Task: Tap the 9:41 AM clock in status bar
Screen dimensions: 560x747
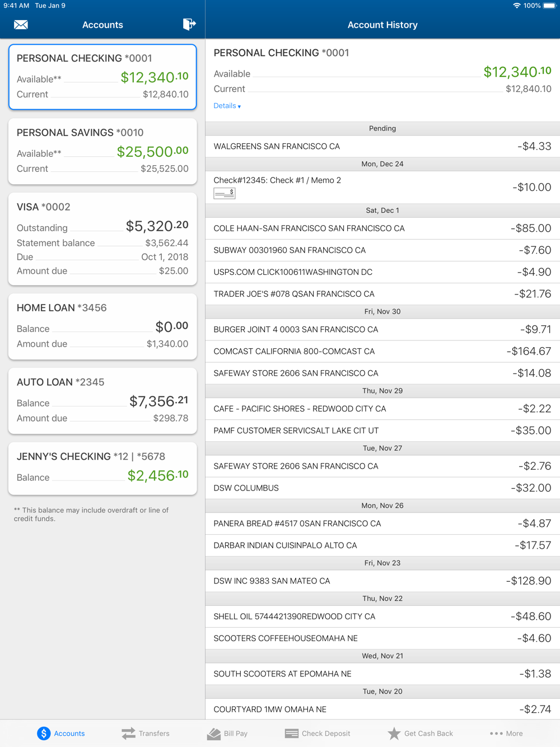Action: pyautogui.click(x=16, y=6)
